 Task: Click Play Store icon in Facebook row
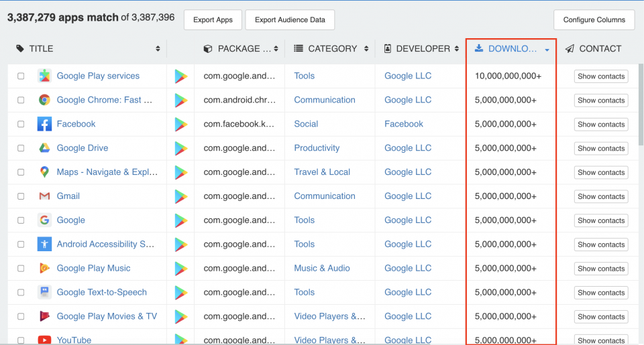pos(180,125)
